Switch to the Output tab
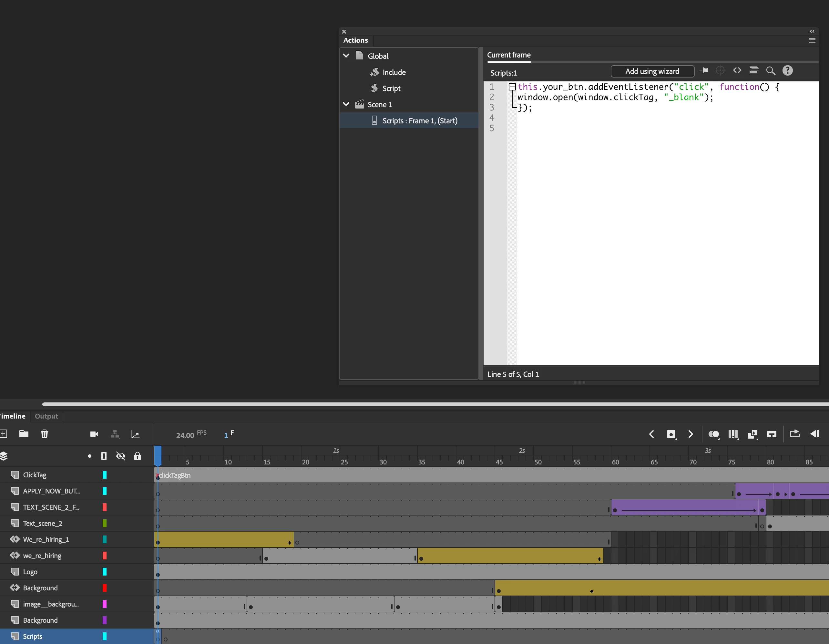Image resolution: width=829 pixels, height=644 pixels. coord(46,416)
